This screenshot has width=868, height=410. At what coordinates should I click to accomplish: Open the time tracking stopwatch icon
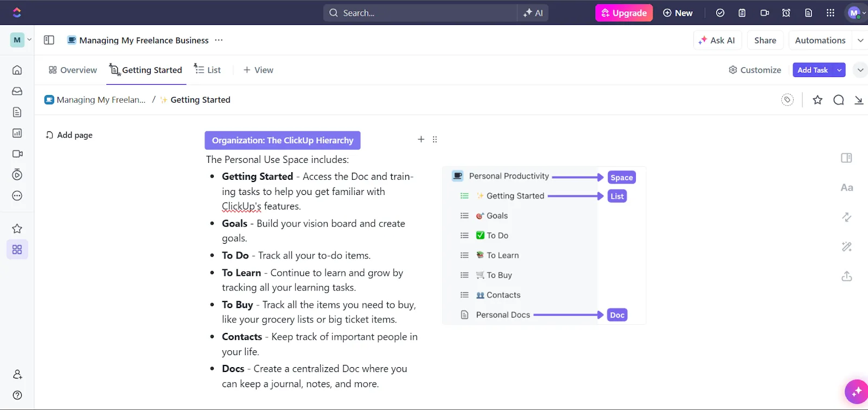click(17, 174)
